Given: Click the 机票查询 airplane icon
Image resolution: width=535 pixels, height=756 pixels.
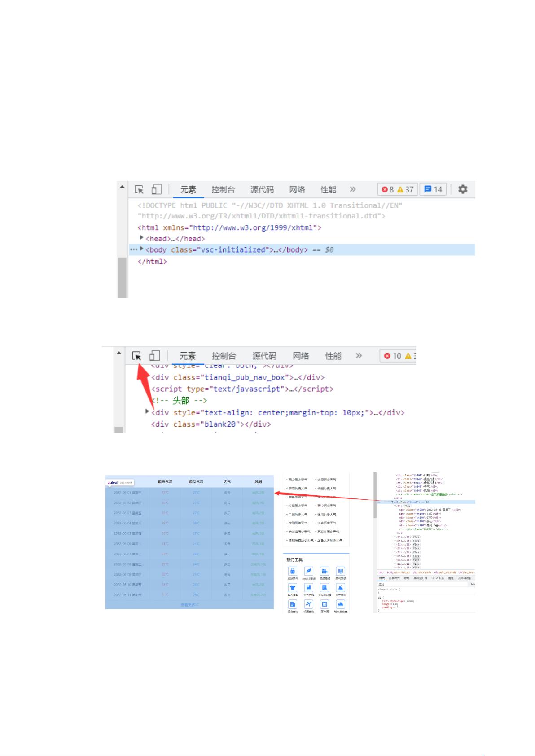Looking at the screenshot, I should (309, 604).
